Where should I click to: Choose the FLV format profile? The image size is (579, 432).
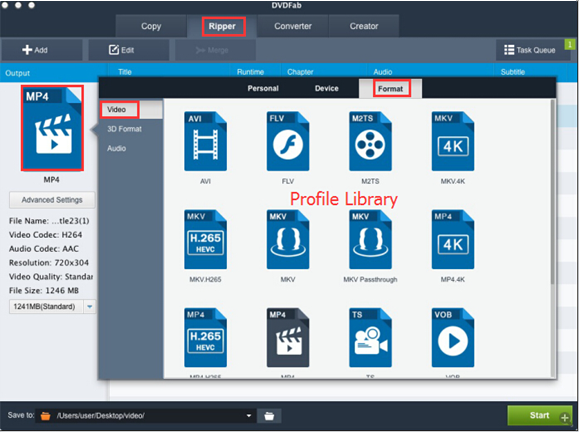288,141
